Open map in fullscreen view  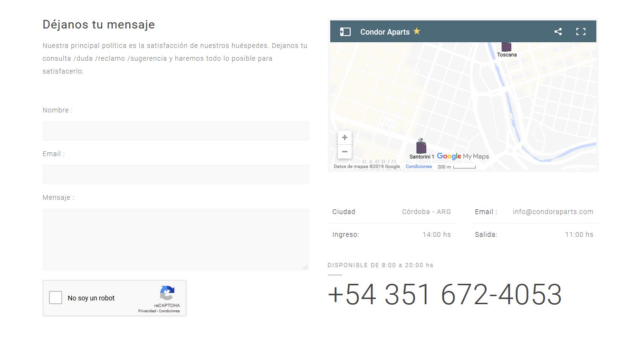pos(581,32)
